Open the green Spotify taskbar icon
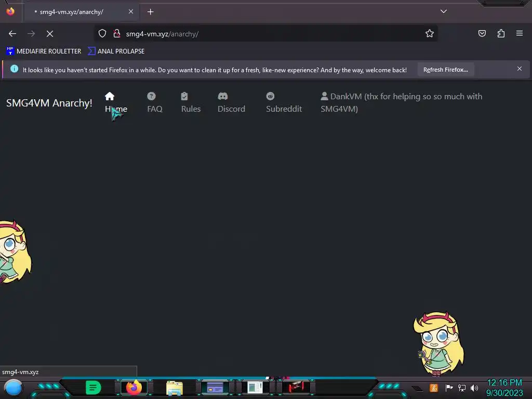The height and width of the screenshot is (399, 532). (93, 388)
